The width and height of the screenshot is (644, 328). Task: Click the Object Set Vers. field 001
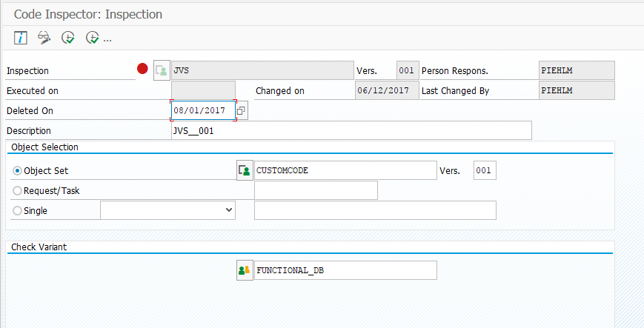pos(485,170)
